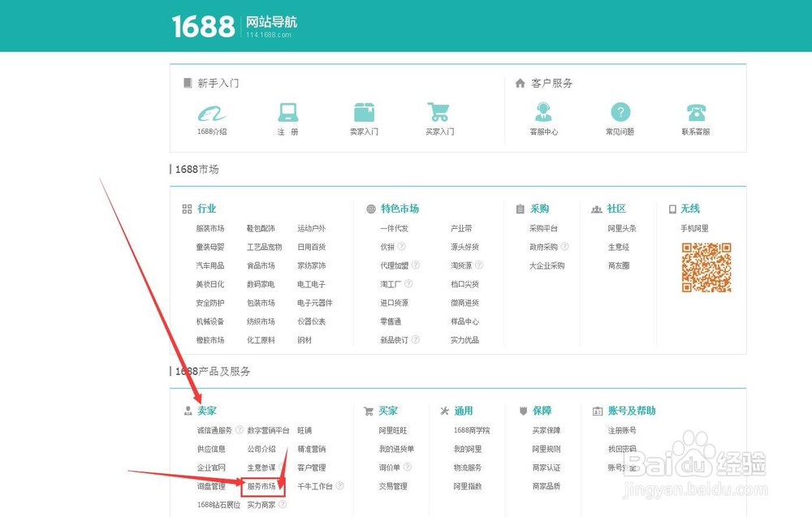Click the help icon next to 询价单
This screenshot has height=517, width=812.
(x=408, y=467)
